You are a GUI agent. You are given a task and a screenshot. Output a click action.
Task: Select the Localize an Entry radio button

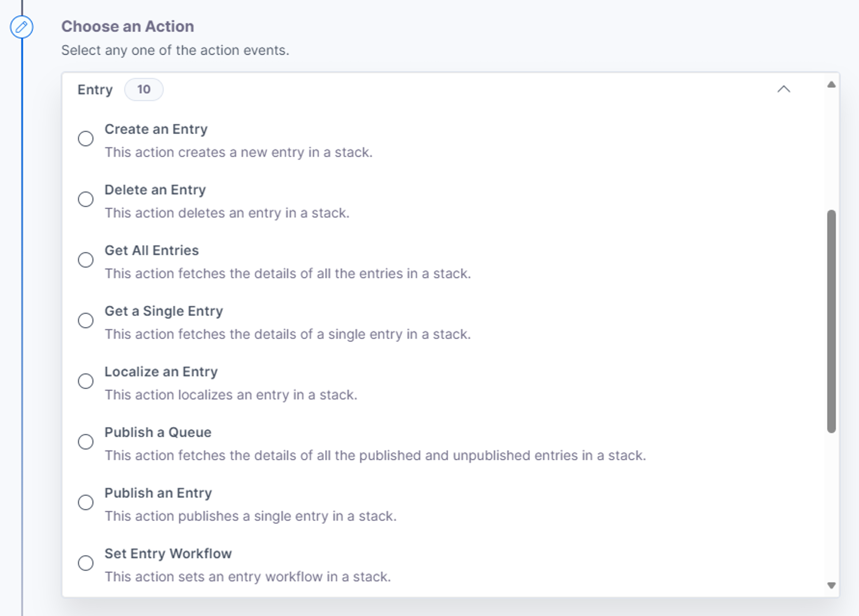click(x=86, y=381)
